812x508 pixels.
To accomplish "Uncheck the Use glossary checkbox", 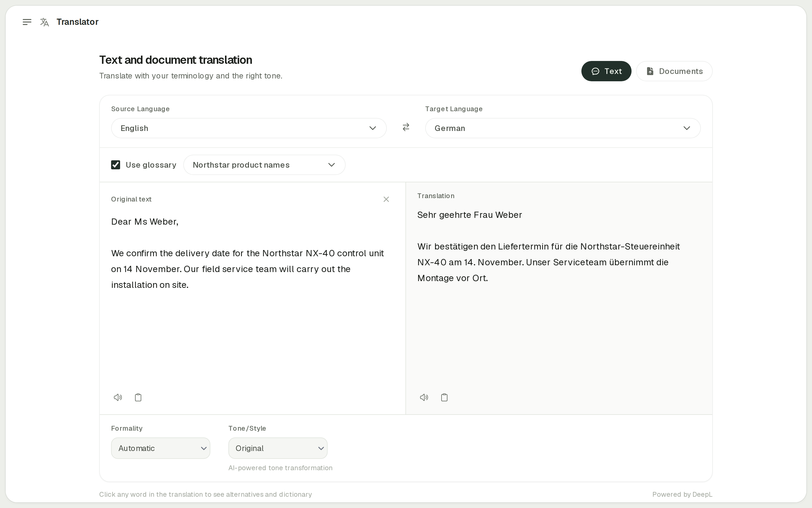I will point(116,165).
